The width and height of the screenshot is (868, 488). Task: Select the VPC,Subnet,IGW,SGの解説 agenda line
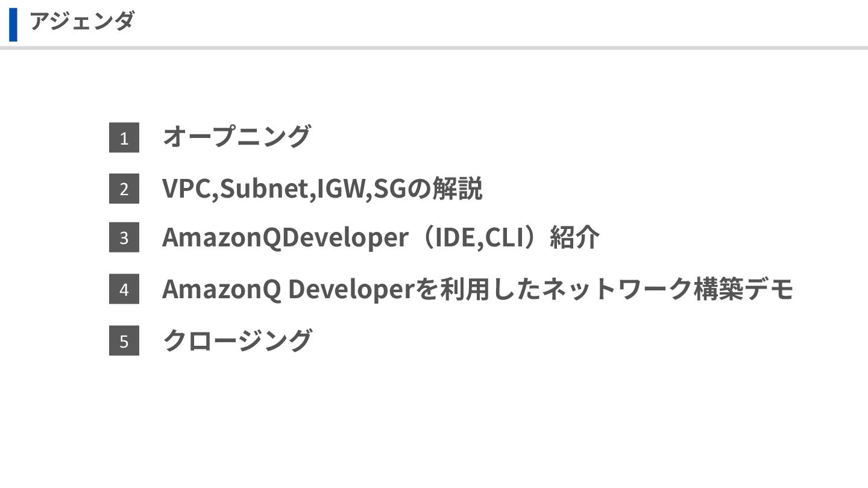(322, 189)
